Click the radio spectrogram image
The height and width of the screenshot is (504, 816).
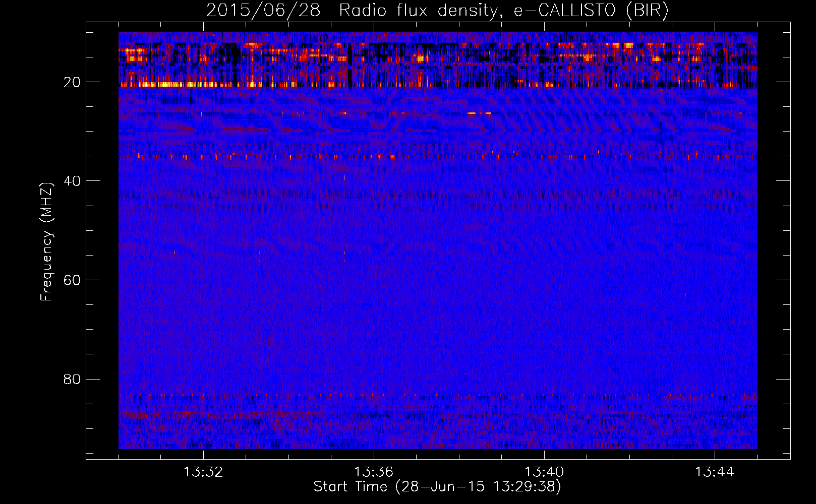pyautogui.click(x=438, y=240)
